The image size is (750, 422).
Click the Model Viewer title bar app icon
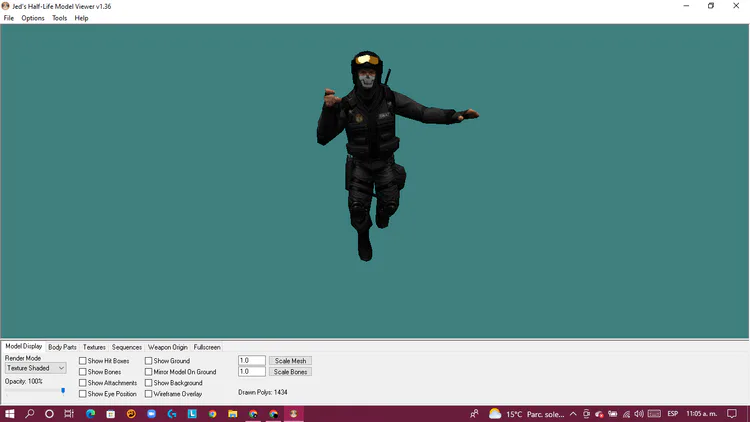click(x=6, y=6)
